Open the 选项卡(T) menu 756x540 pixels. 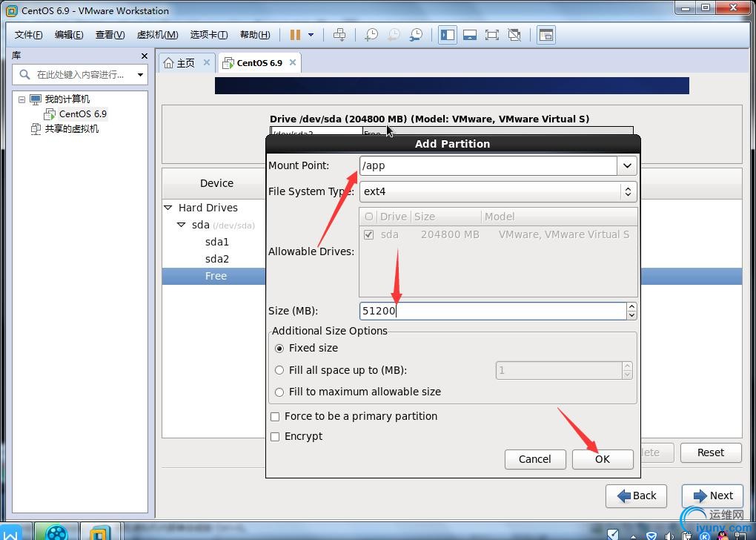click(209, 35)
